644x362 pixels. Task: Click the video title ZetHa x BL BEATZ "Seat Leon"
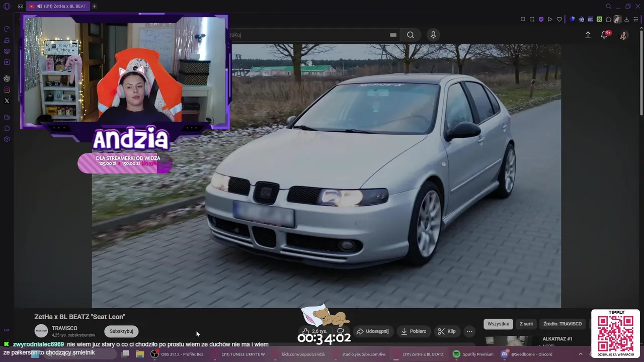coord(79,317)
